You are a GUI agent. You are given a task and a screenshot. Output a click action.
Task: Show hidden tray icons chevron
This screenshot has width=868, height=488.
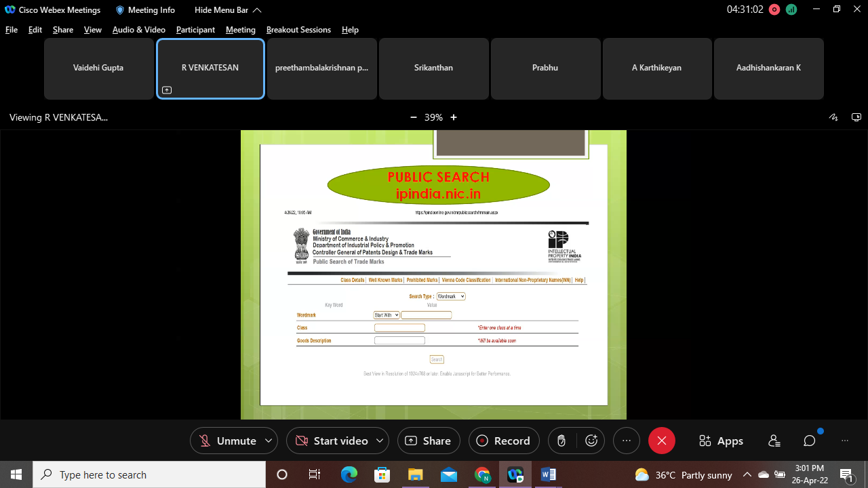pyautogui.click(x=747, y=474)
